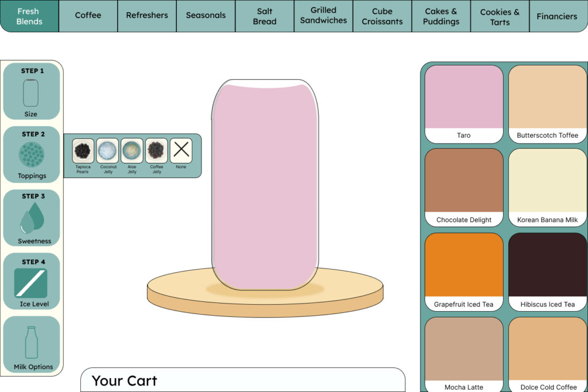Select the None topping X icon
This screenshot has width=588, height=392.
pyautogui.click(x=181, y=150)
